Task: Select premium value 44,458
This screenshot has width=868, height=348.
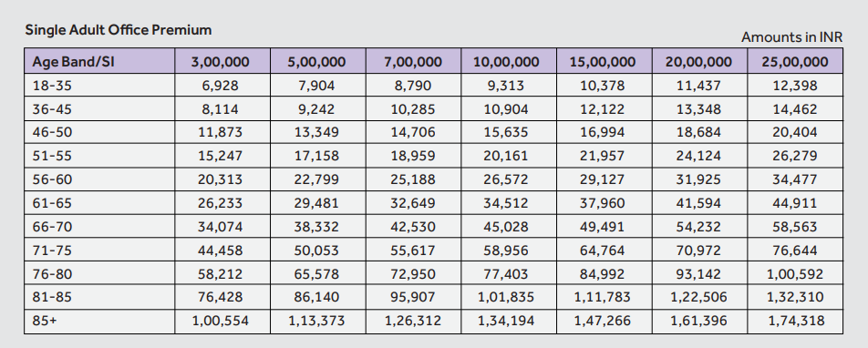Action: [x=221, y=251]
